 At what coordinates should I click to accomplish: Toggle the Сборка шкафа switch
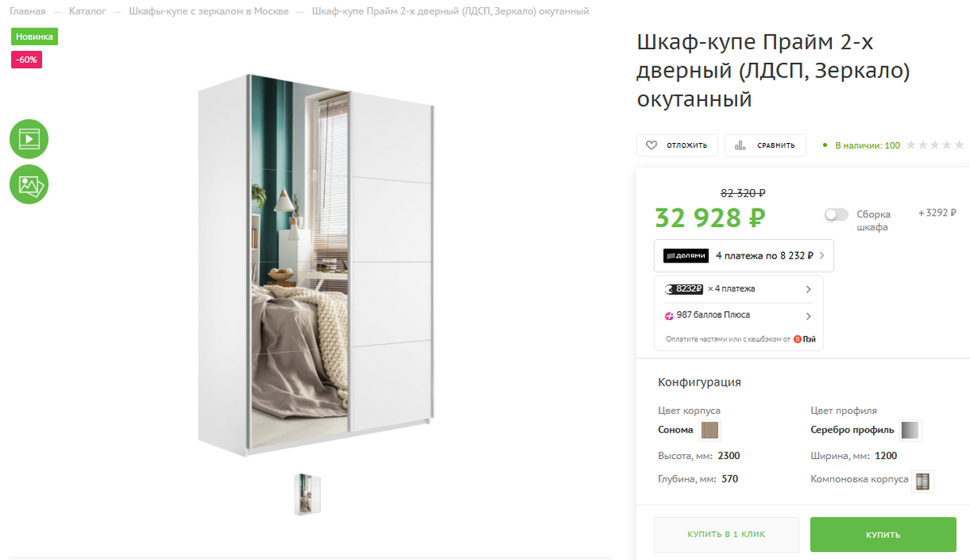click(x=837, y=214)
